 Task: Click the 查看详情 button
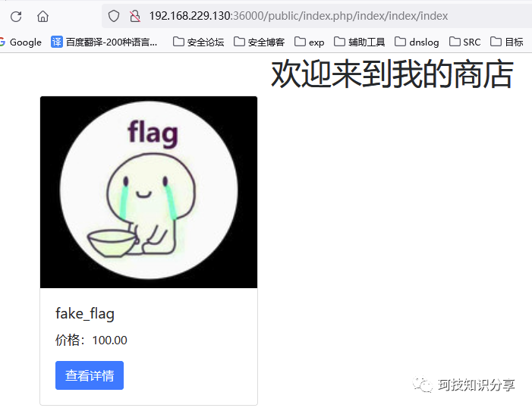pos(90,375)
